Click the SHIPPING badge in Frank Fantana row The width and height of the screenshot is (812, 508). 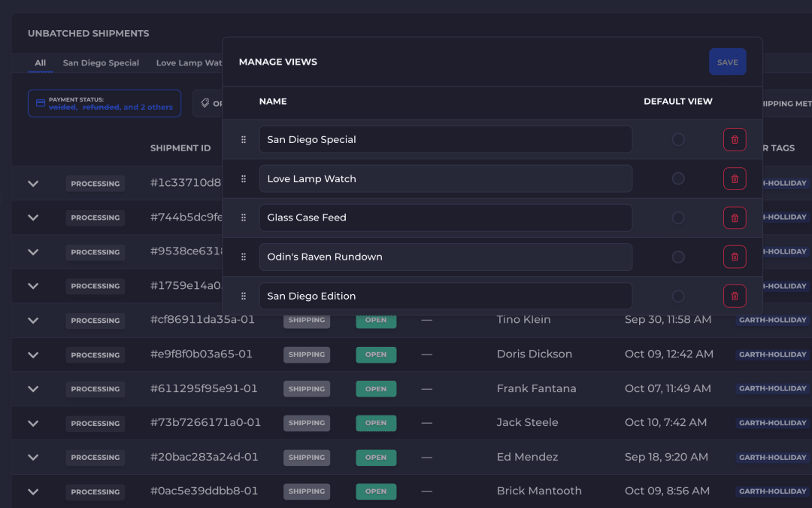coord(307,389)
